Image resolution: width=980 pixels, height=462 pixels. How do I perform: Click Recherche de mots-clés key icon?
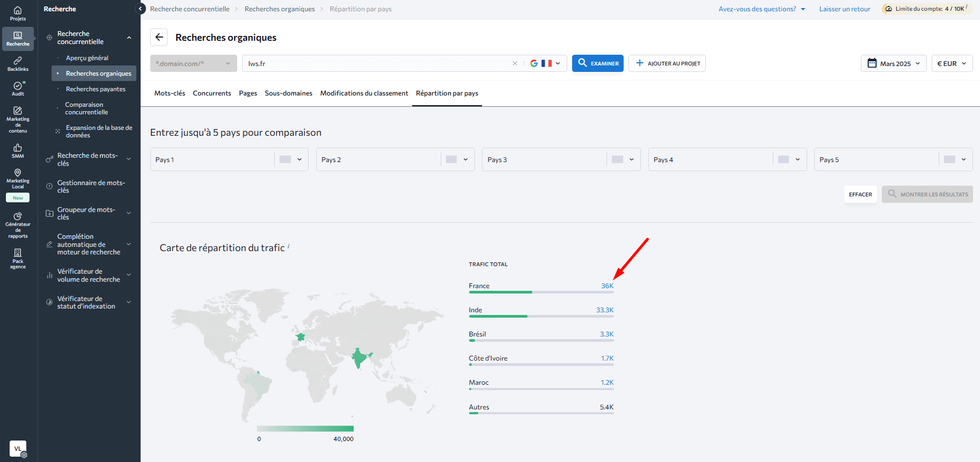49,159
